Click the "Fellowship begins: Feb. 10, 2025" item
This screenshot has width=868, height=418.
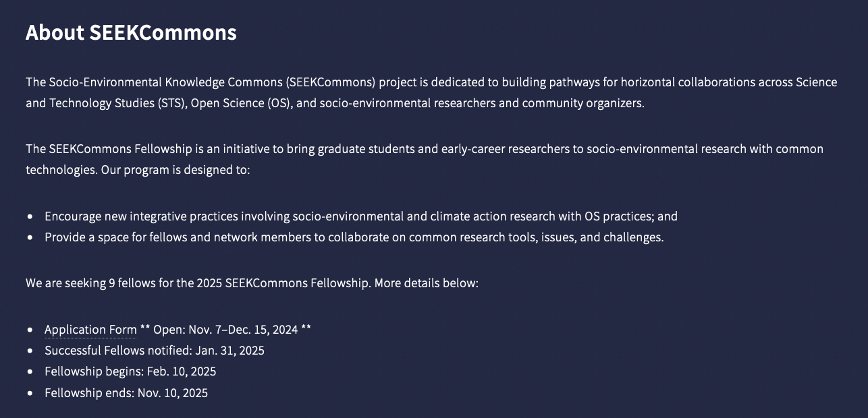click(x=130, y=371)
